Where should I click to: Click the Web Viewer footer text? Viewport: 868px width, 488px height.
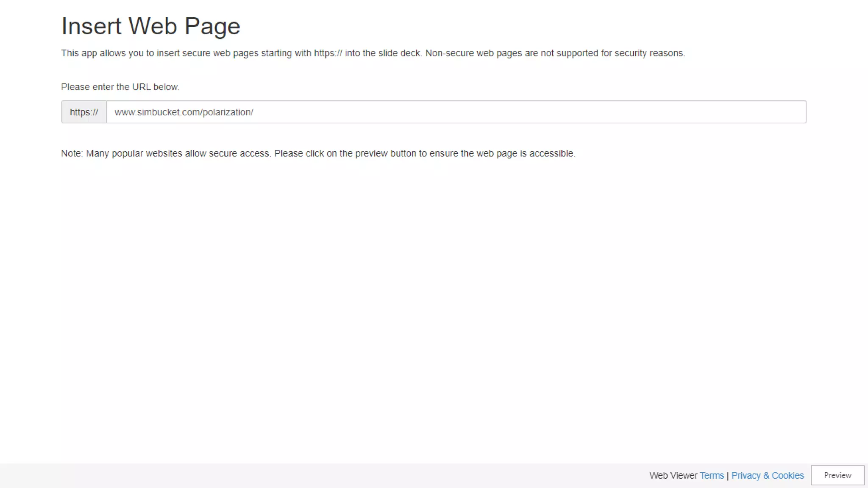(673, 475)
